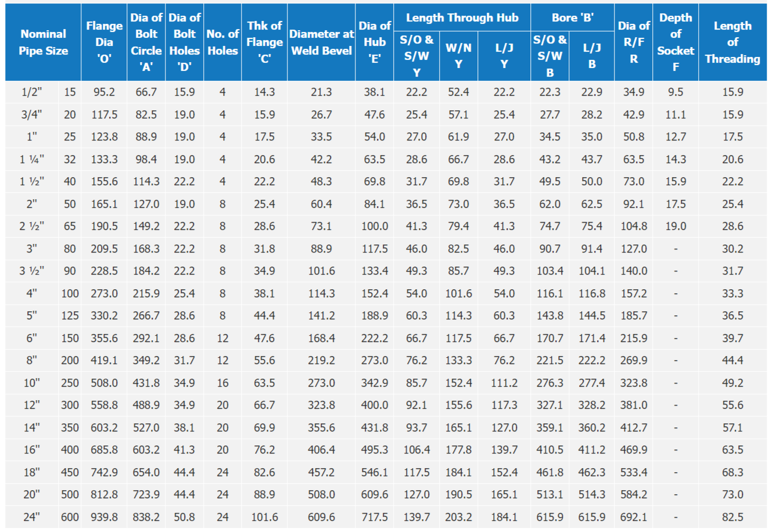Click the "Bore 'B'" group header
772x532 pixels.
tap(573, 17)
